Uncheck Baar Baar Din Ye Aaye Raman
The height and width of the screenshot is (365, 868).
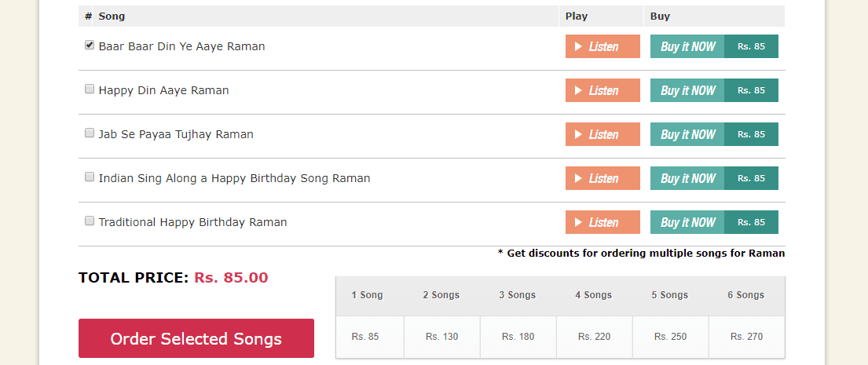89,46
